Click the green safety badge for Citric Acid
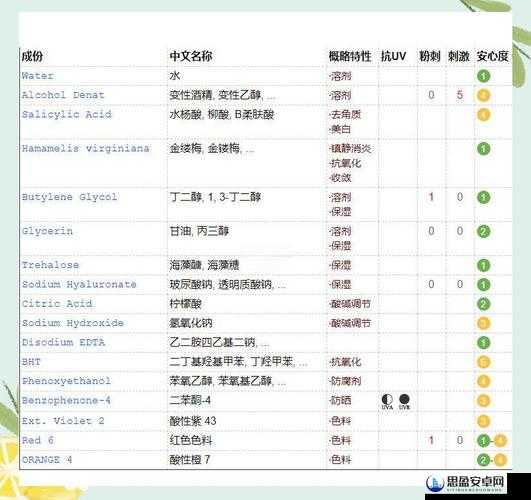The image size is (531, 500). [484, 304]
